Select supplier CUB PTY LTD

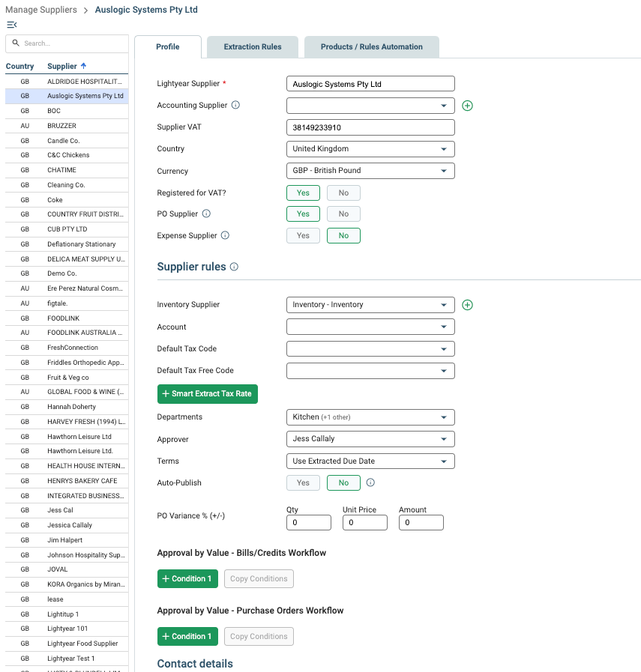coord(67,229)
